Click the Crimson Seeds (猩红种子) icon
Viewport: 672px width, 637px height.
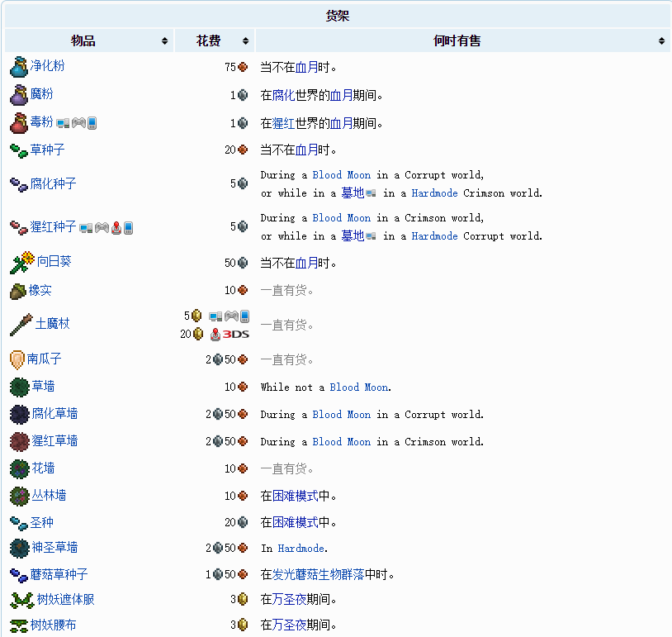[19, 227]
